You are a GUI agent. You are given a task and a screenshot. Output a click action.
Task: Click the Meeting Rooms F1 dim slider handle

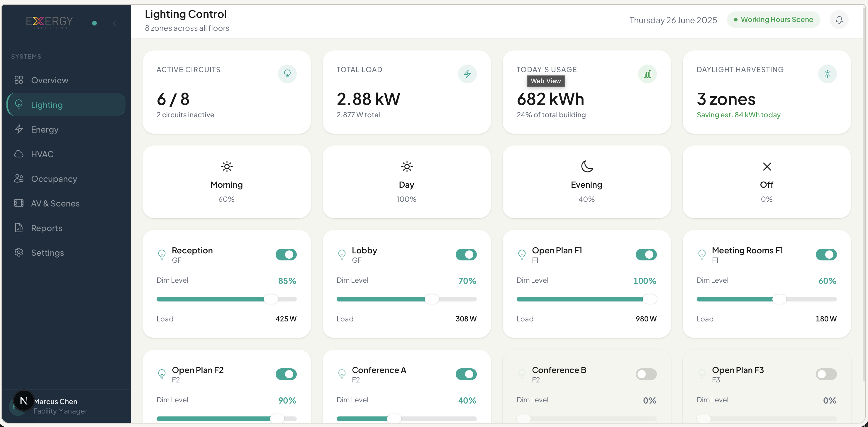click(x=779, y=299)
